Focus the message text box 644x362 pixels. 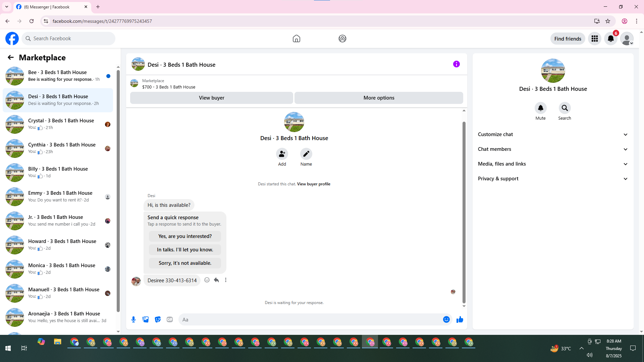click(x=310, y=319)
